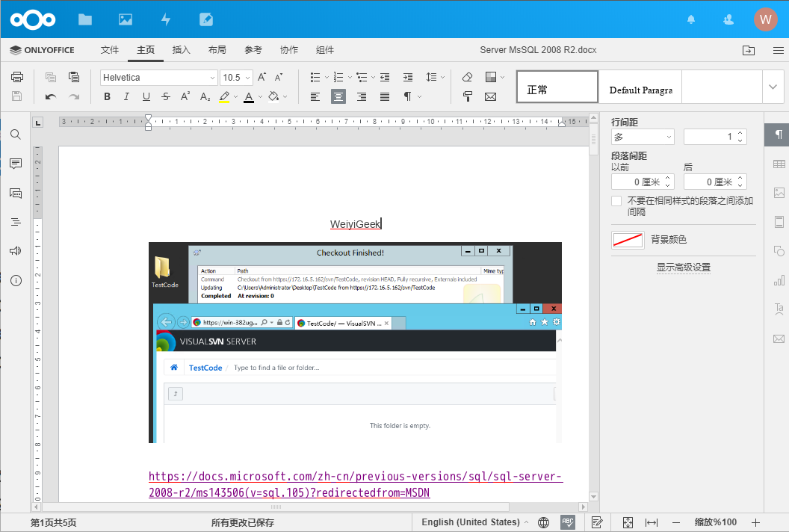Image resolution: width=789 pixels, height=532 pixels.
Task: Decrease paragraph indent
Action: tap(385, 77)
